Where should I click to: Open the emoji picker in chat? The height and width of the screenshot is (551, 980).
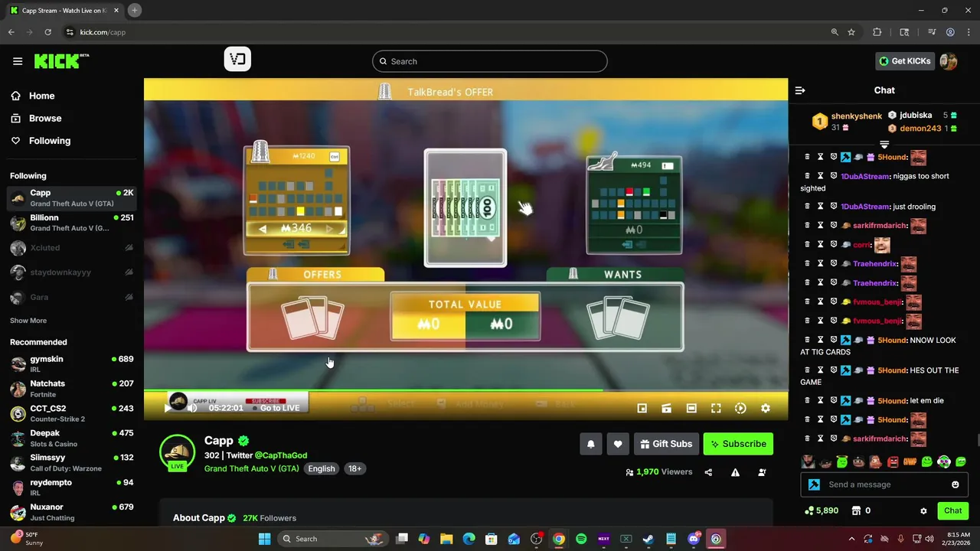tap(955, 484)
